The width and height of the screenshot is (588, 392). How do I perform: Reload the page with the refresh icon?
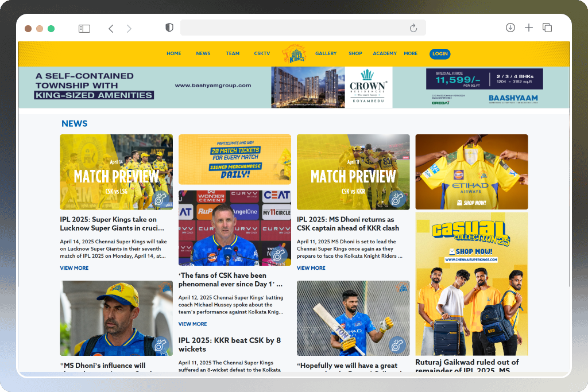tap(413, 28)
